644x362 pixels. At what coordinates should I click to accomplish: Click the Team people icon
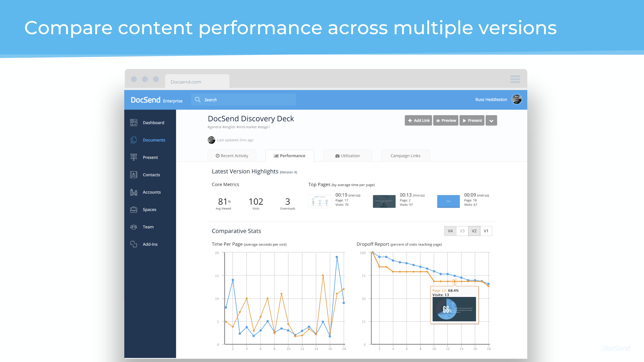pos(133,227)
